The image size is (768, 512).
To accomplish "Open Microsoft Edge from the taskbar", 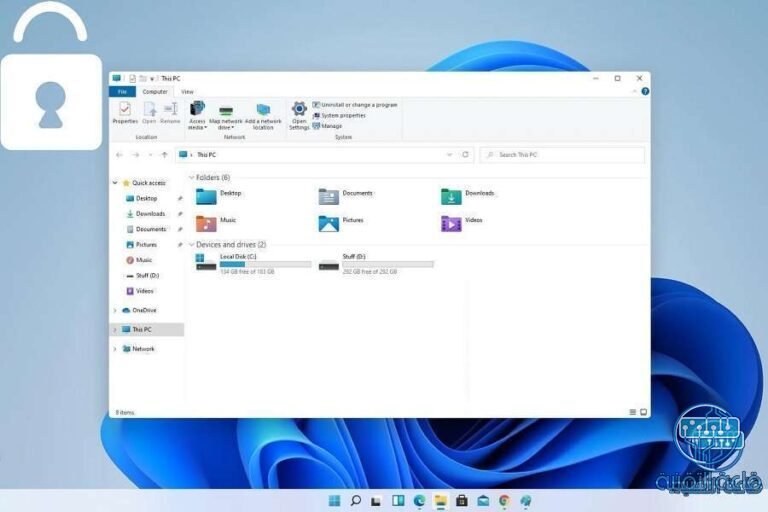I will pyautogui.click(x=419, y=500).
